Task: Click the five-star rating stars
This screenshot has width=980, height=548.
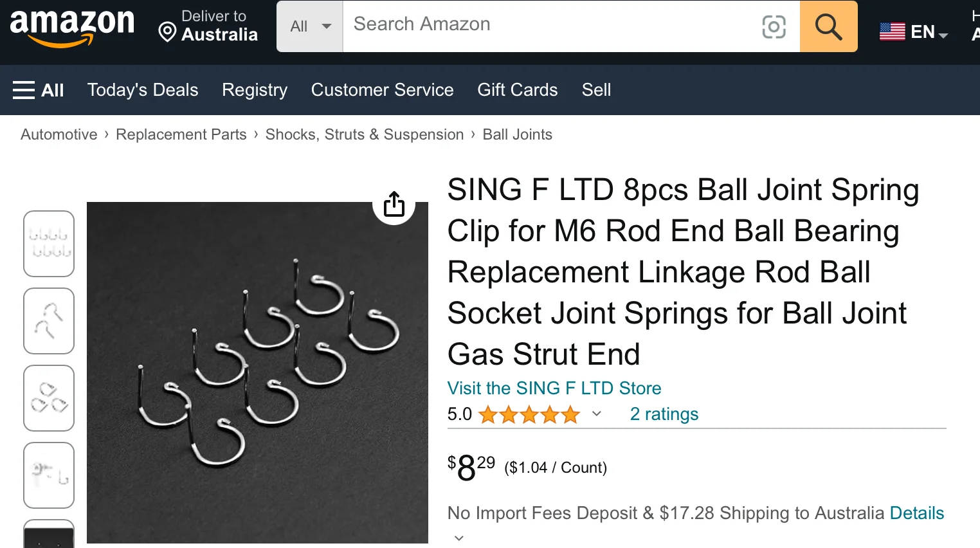Action: point(529,415)
